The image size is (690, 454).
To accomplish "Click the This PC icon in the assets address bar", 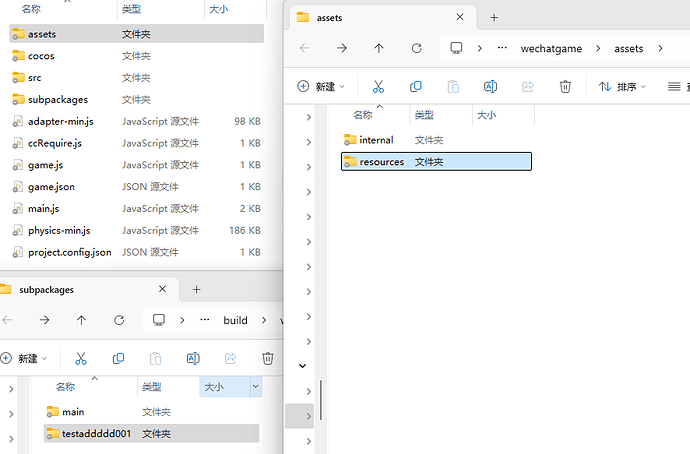I will pos(456,48).
